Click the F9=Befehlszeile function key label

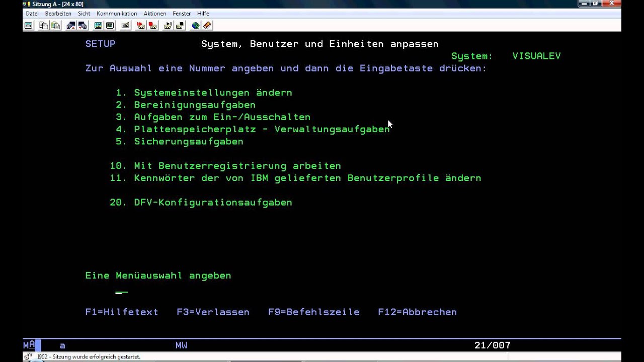[x=314, y=312]
